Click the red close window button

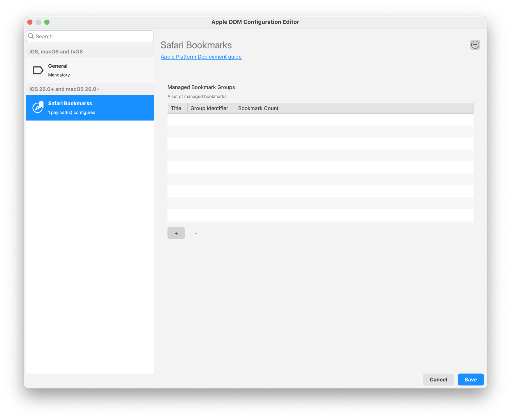(30, 22)
